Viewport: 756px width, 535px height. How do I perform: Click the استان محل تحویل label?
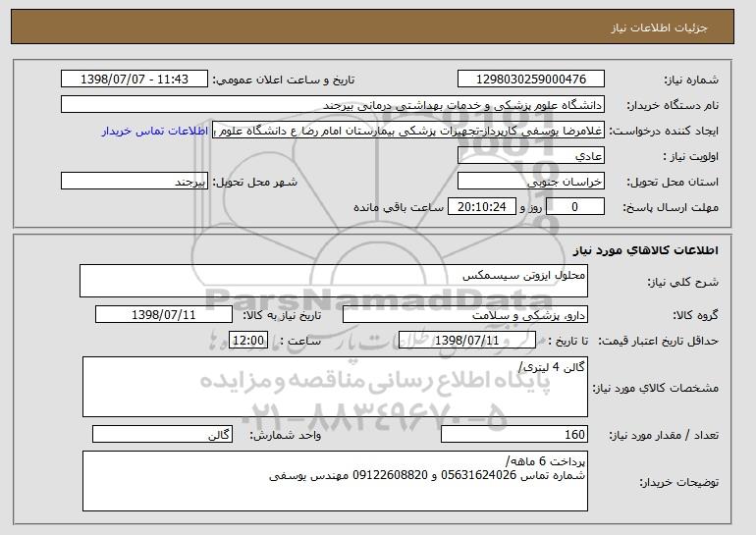pyautogui.click(x=673, y=182)
